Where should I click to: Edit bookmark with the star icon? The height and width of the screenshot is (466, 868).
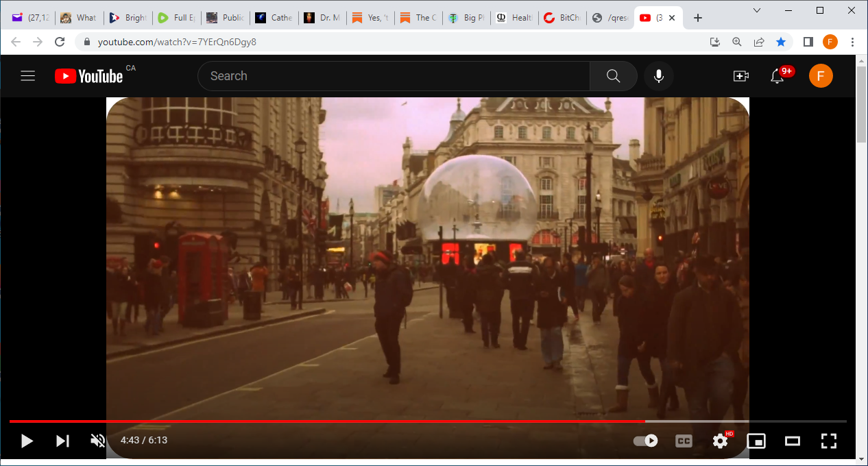click(781, 42)
